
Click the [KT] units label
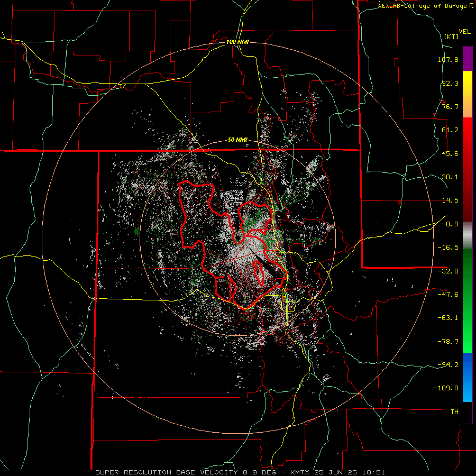tap(451, 36)
